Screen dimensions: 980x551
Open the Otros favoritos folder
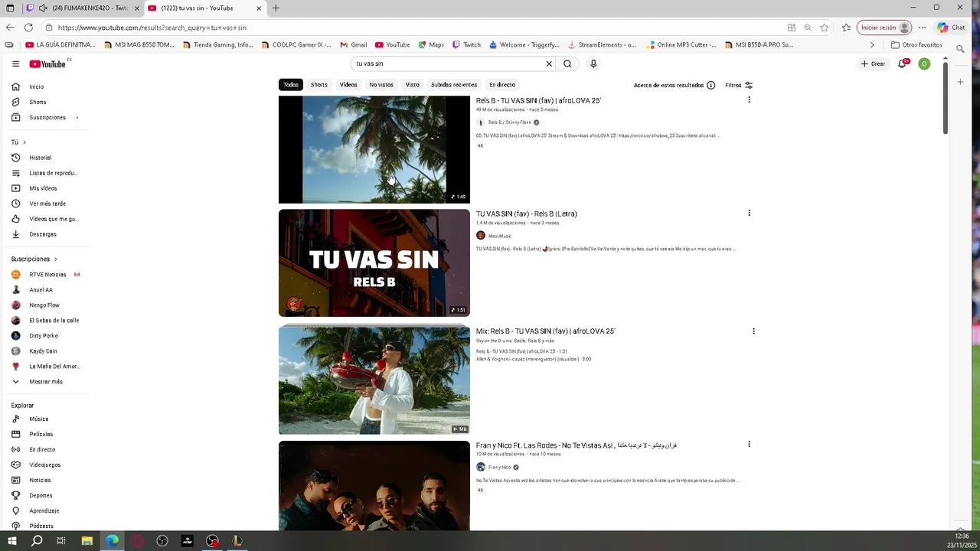coord(916,45)
